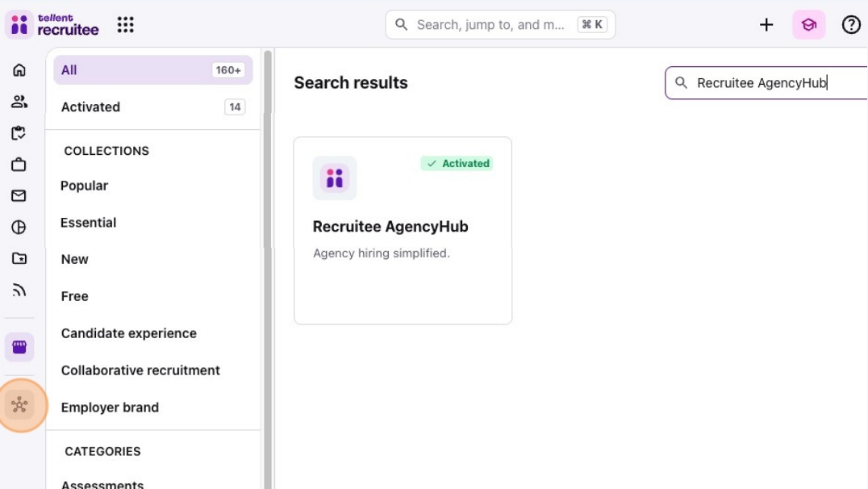Open the starred folder icon
This screenshot has width=868, height=489.
pyautogui.click(x=19, y=259)
